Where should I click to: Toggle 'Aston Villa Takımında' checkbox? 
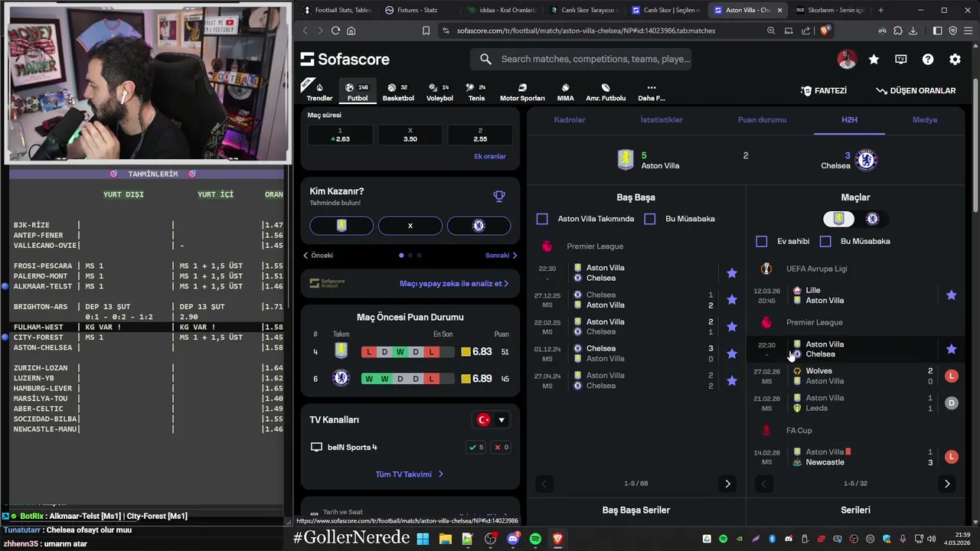pyautogui.click(x=542, y=219)
